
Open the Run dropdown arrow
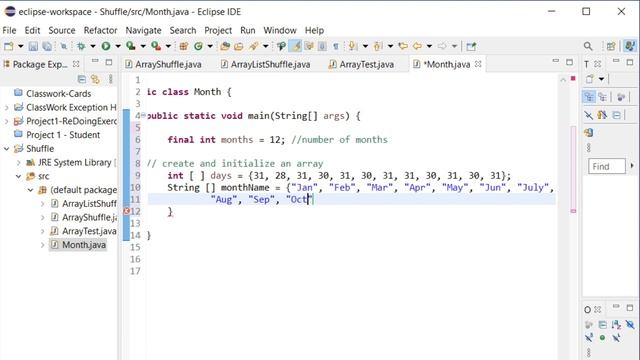pyautogui.click(x=118, y=47)
